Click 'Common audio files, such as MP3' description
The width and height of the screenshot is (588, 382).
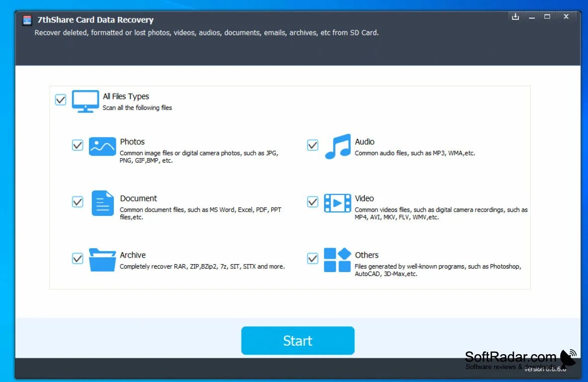pyautogui.click(x=415, y=153)
